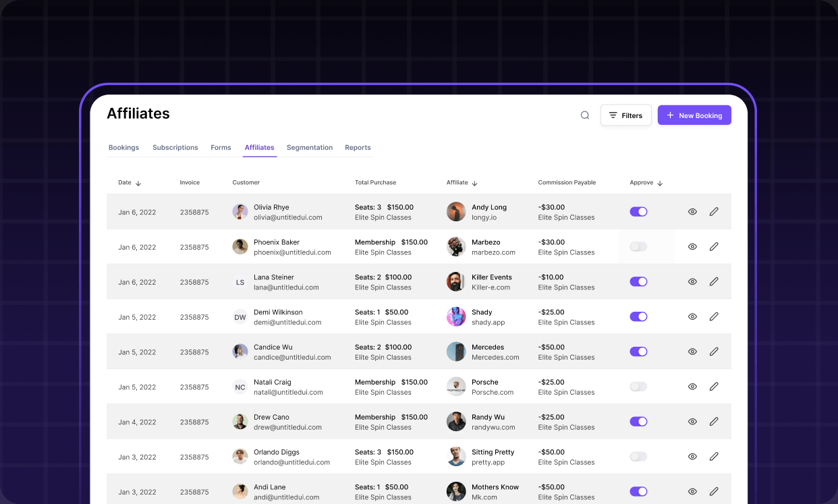Click the New Booking button
Viewport: 838px width, 504px height.
point(694,115)
